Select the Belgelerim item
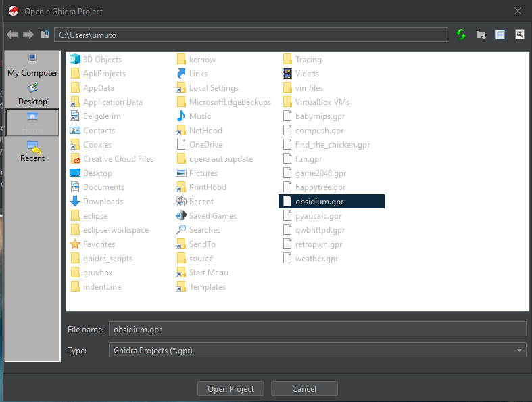The height and width of the screenshot is (402, 532). (x=96, y=116)
